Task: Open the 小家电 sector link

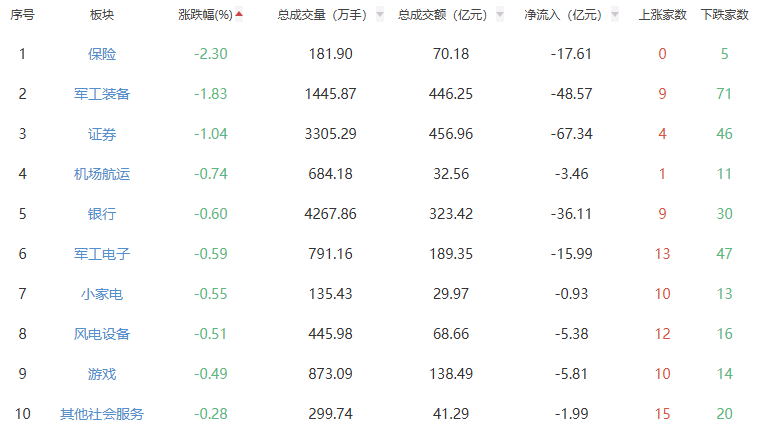Action: 102,294
